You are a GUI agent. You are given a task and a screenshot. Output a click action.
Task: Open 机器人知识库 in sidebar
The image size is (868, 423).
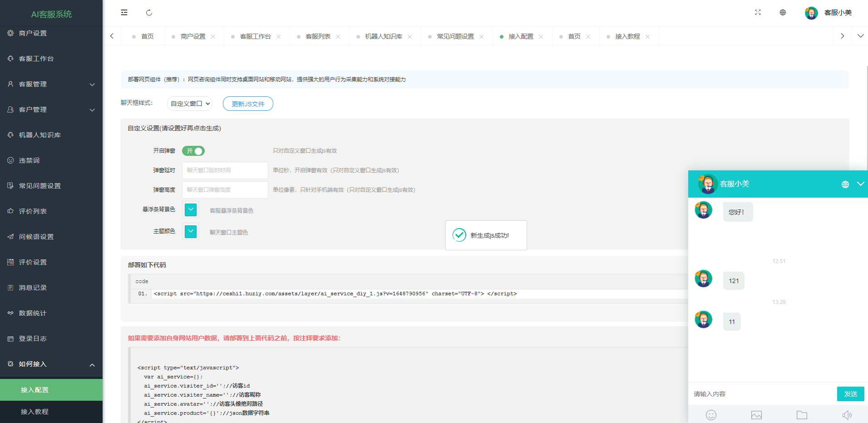tap(51, 135)
